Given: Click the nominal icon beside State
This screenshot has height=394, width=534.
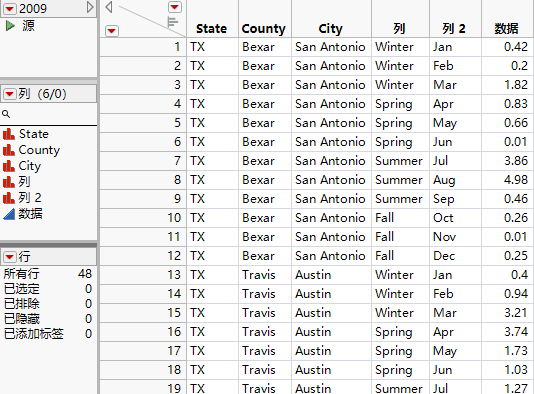Looking at the screenshot, I should 9,134.
